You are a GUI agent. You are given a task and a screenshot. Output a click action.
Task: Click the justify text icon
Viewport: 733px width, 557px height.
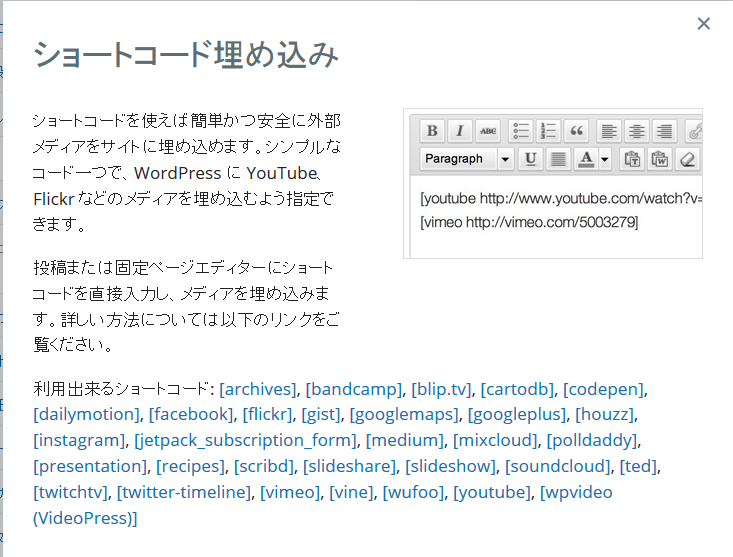pyautogui.click(x=558, y=159)
